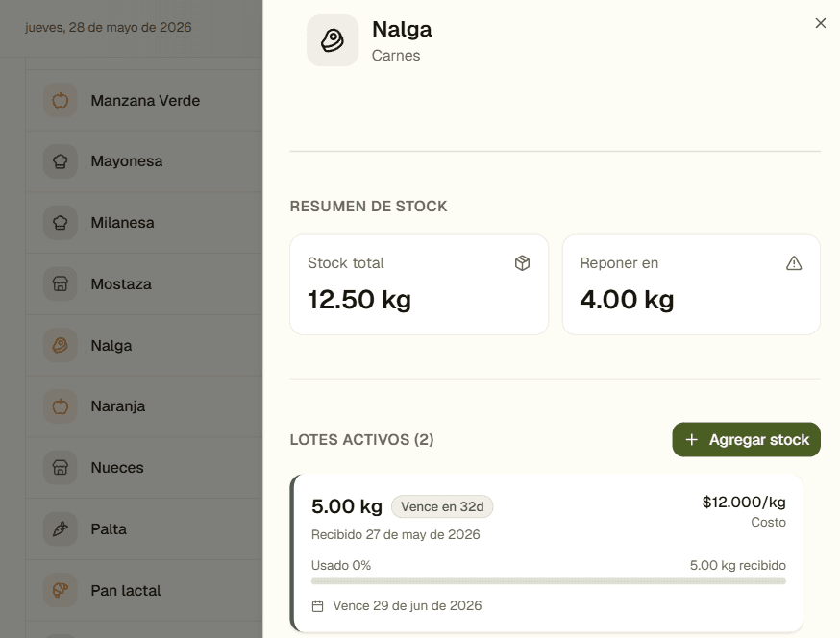Click the Costo label in the lot card
This screenshot has width=840, height=638.
[768, 522]
